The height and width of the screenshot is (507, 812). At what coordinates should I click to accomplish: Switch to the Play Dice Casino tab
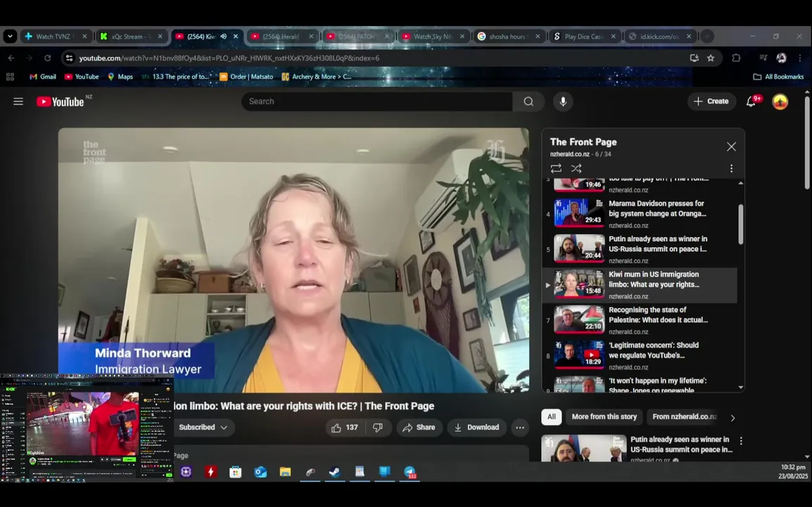click(584, 37)
